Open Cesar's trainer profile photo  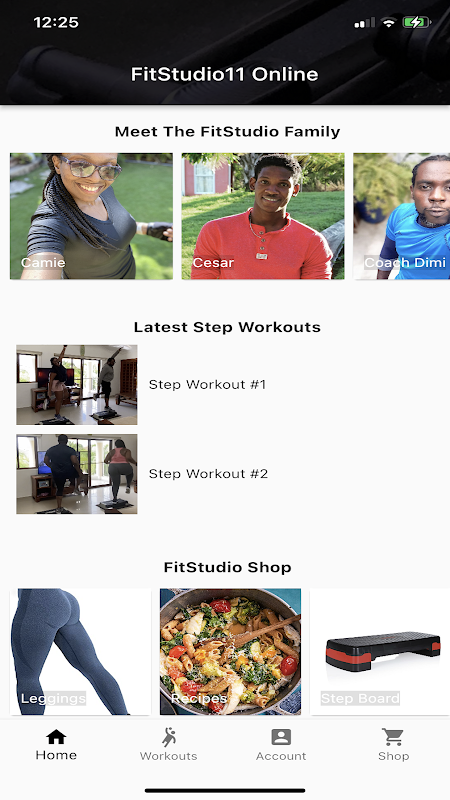pyautogui.click(x=263, y=216)
